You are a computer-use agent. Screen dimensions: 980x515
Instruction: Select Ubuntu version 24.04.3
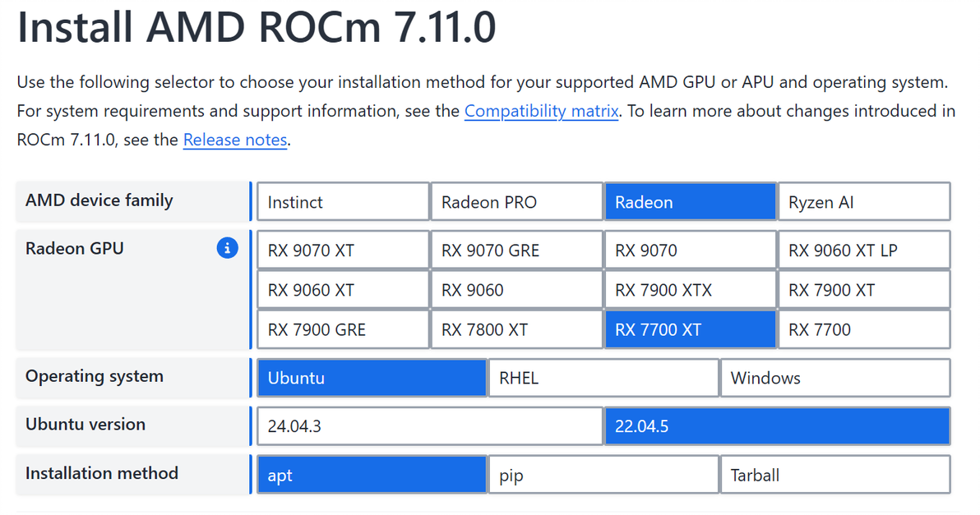click(429, 425)
